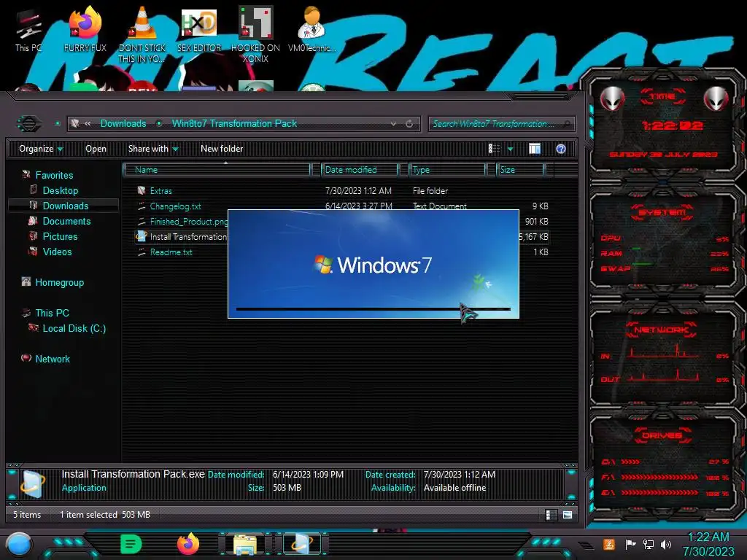Select Downloads in navigation pane

pos(65,206)
